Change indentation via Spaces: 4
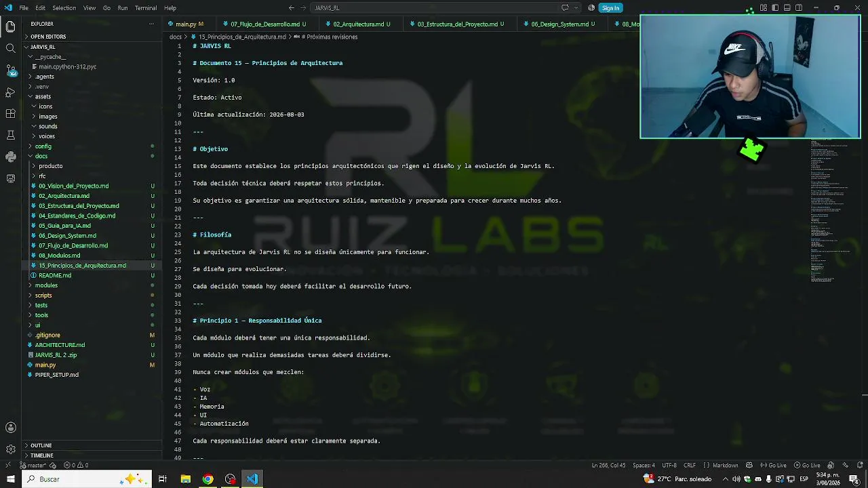 [x=644, y=466]
